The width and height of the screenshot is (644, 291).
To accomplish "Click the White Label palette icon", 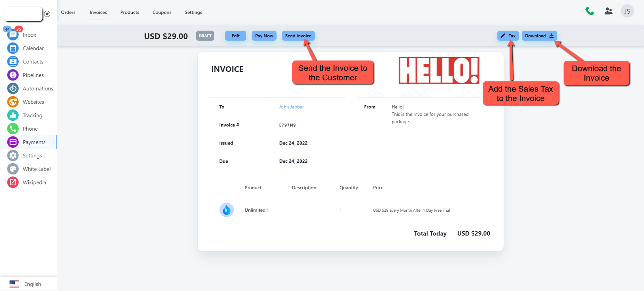I will click(x=13, y=169).
